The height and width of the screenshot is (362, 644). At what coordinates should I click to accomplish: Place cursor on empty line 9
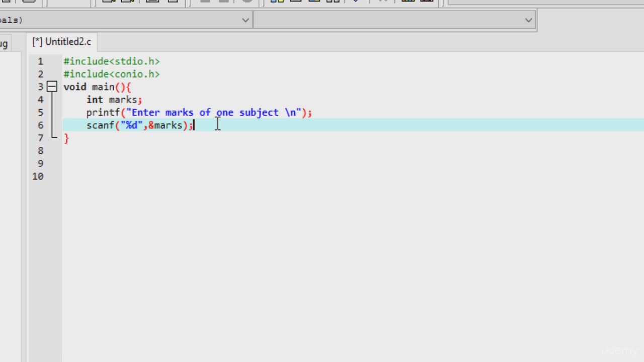click(x=352, y=164)
